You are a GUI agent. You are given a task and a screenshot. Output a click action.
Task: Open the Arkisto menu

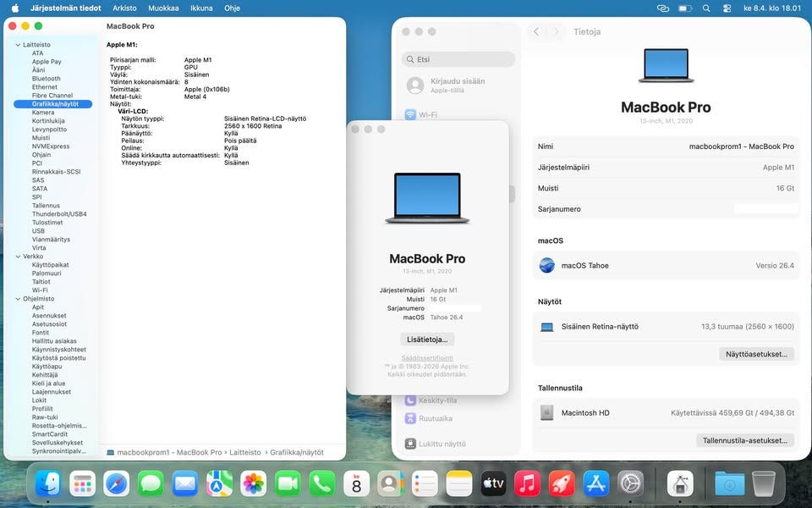(x=124, y=8)
